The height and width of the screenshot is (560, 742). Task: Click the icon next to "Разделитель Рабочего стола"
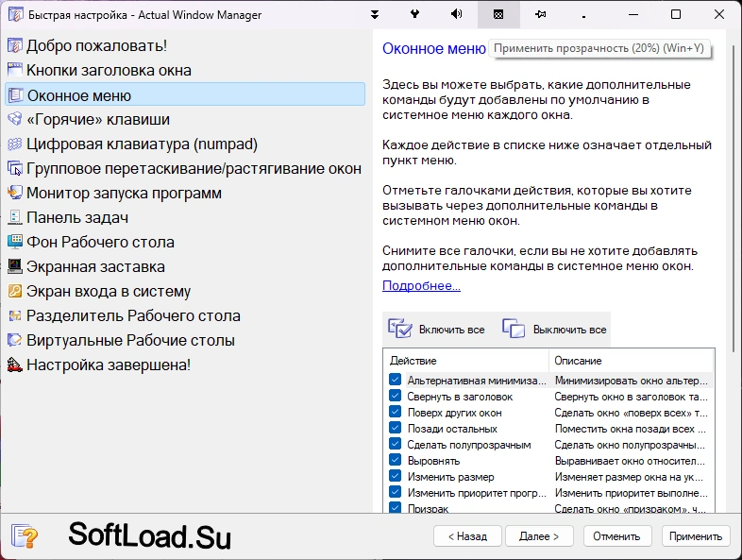tap(15, 315)
